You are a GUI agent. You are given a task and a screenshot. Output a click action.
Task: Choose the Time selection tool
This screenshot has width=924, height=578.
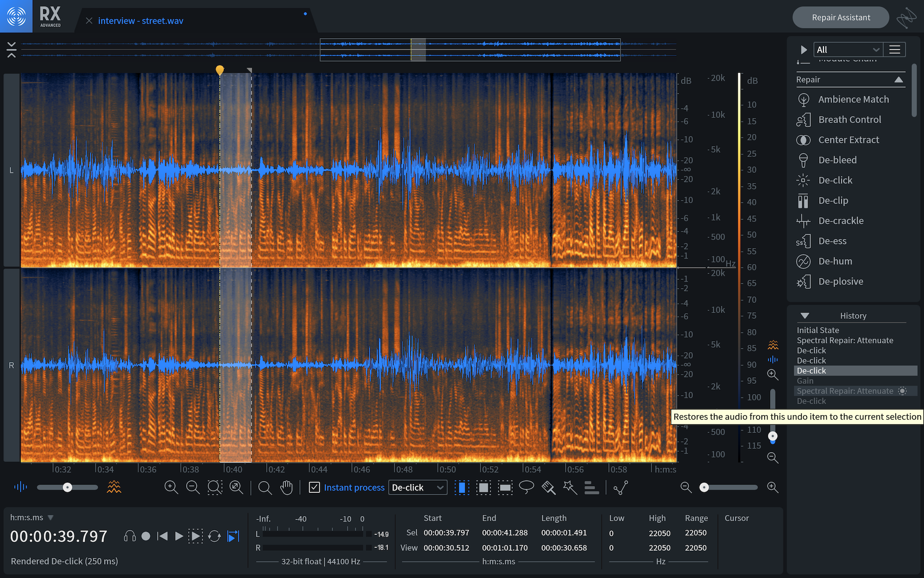462,487
